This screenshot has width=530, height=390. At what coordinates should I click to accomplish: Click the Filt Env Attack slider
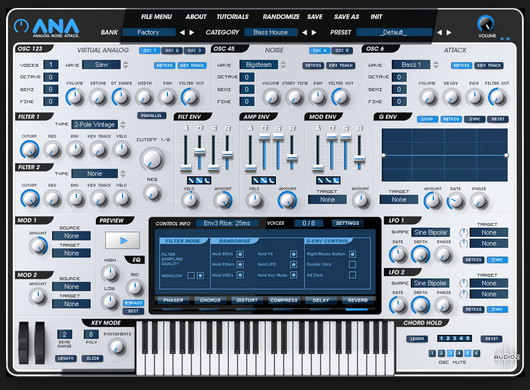tap(186, 168)
